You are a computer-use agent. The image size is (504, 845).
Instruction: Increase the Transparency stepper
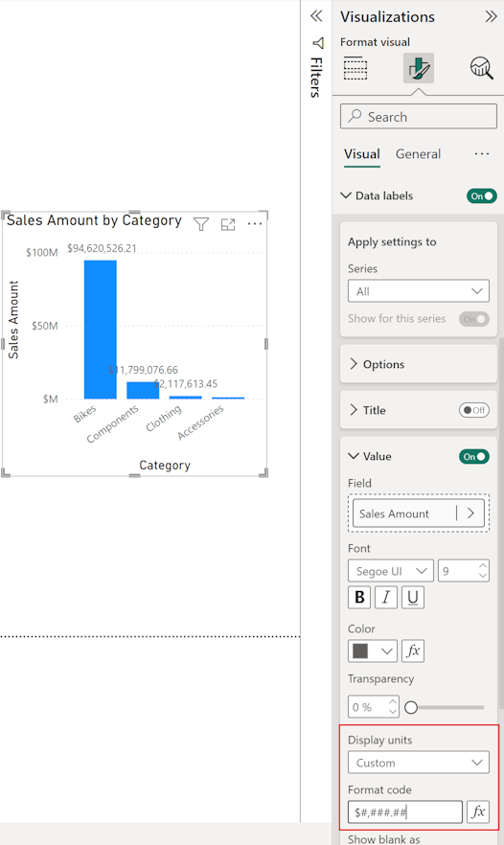[393, 701]
